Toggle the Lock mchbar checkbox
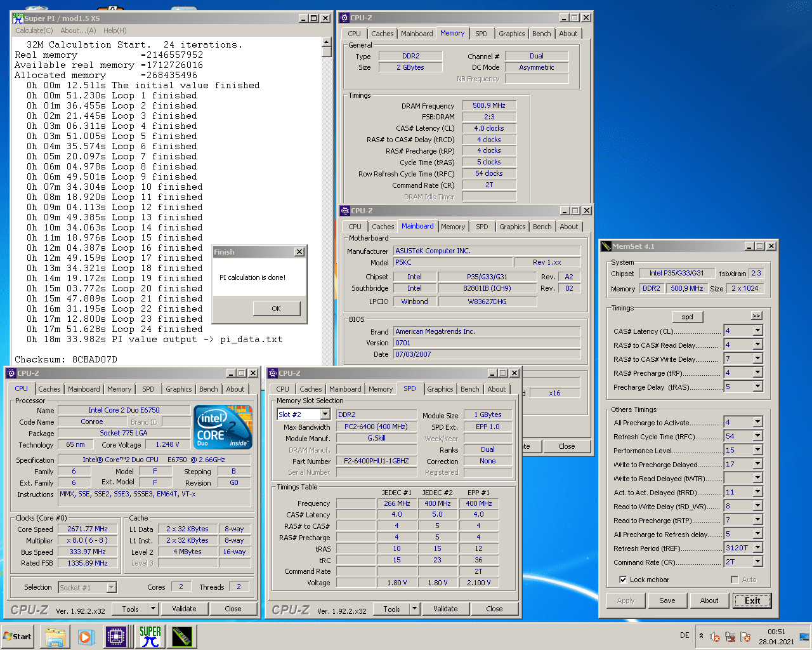The image size is (812, 650). (x=623, y=580)
